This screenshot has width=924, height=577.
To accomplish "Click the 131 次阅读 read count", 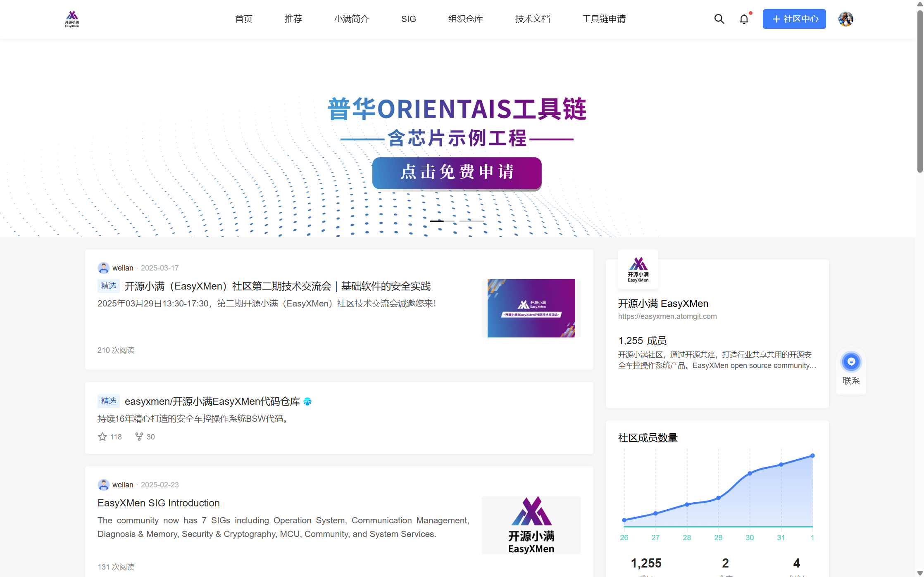I will click(116, 567).
